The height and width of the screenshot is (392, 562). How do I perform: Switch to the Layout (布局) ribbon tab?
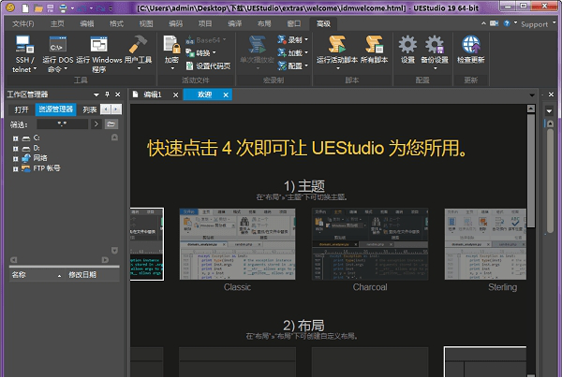264,24
